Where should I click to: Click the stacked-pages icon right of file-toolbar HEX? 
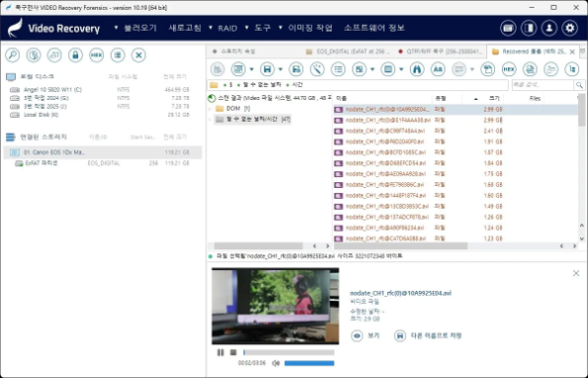(x=530, y=69)
